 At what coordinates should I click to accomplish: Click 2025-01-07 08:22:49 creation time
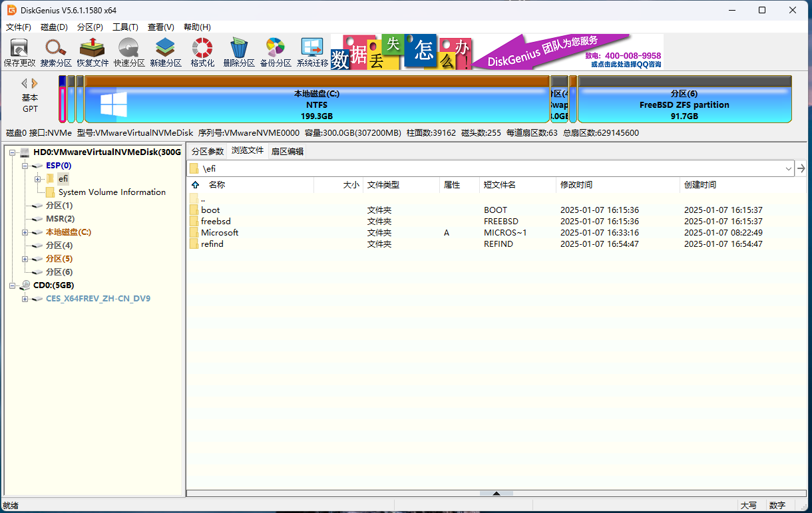click(723, 233)
